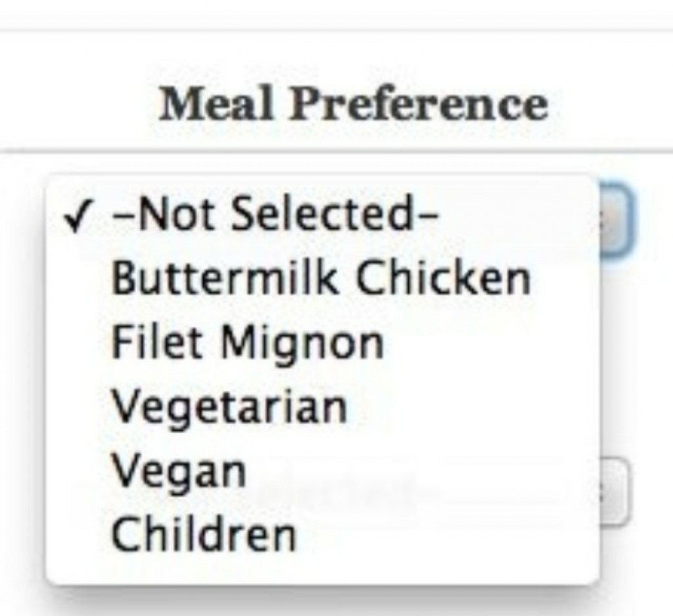This screenshot has width=673, height=616.
Task: Select the Vegetarian meal option
Action: click(229, 406)
